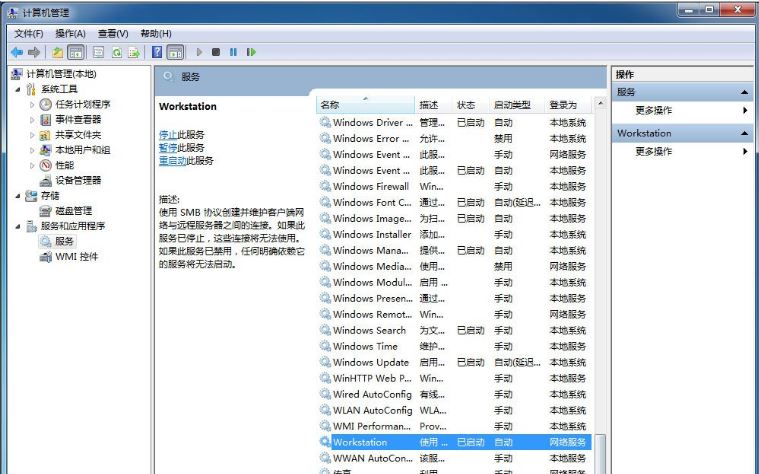Open the 操作(A) menu
Screen dimensions: 759x474
click(70, 33)
